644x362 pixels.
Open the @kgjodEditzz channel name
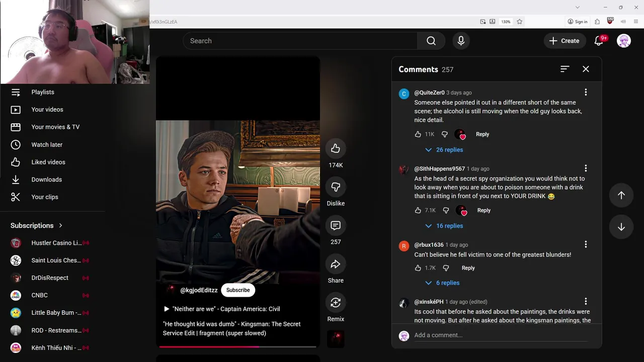[199, 290]
